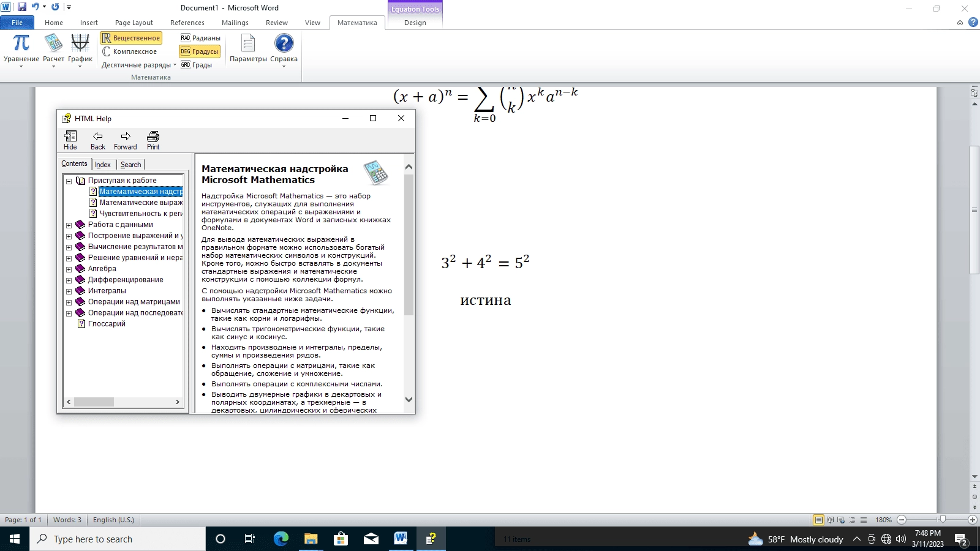Open the График plotting tool
The height and width of the screenshot is (551, 980).
coord(80,50)
